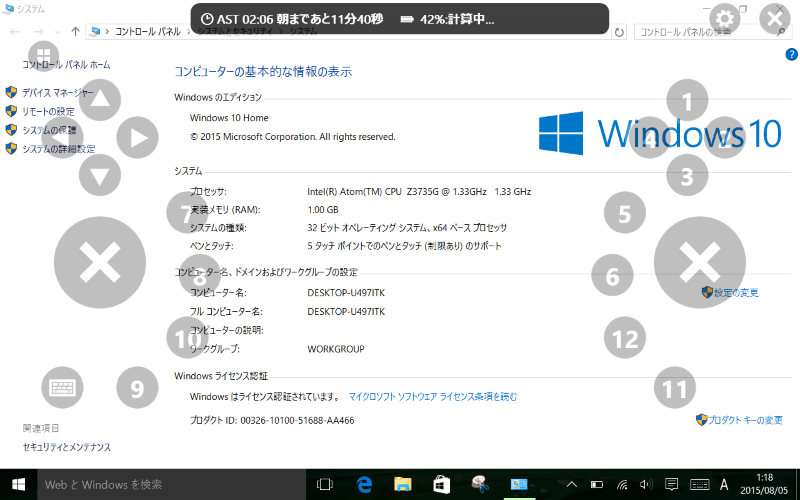The height and width of the screenshot is (500, 800).
Task: Tap overlay button number 12
Action: [625, 337]
